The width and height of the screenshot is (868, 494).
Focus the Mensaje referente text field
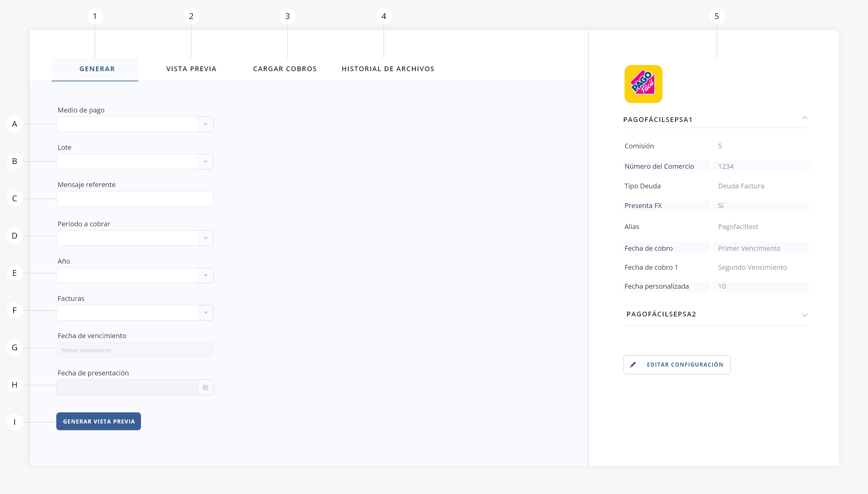pos(135,199)
